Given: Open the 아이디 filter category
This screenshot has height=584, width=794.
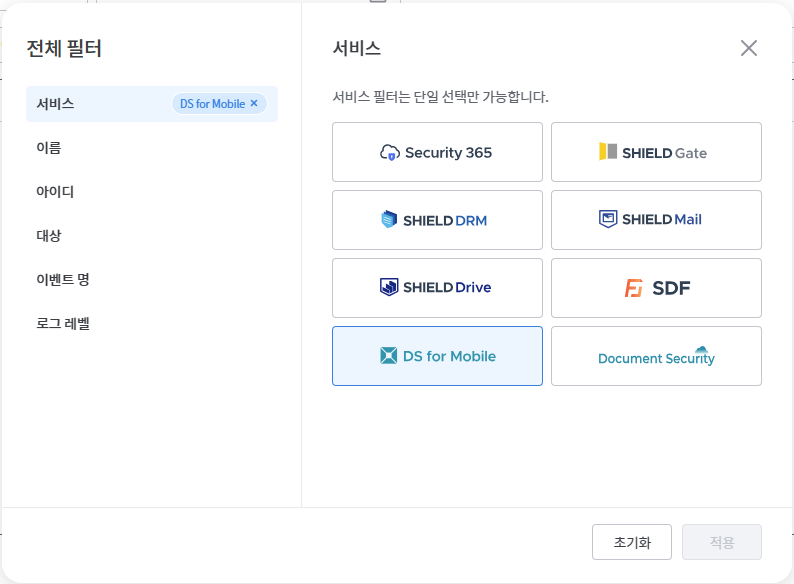Looking at the screenshot, I should tap(55, 192).
